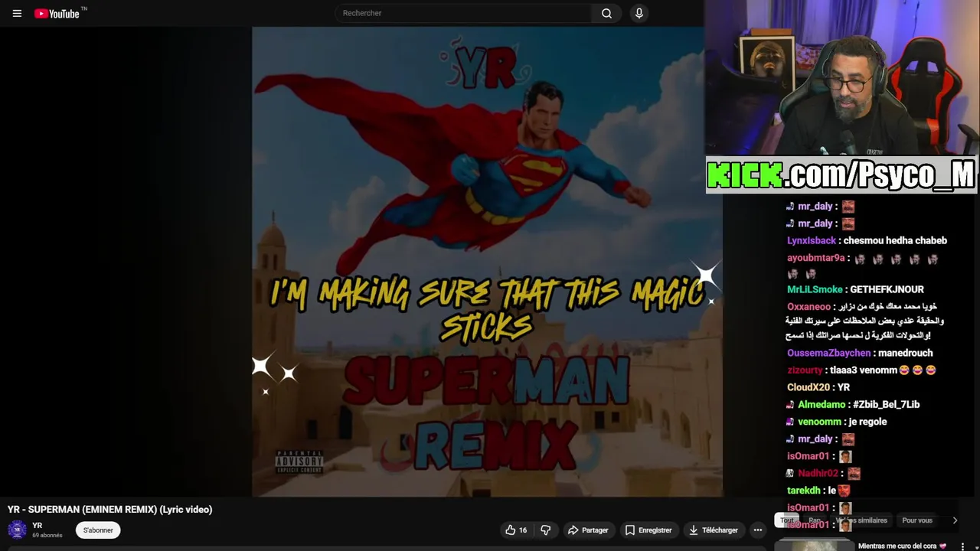Like the video with thumbs-up

(x=517, y=530)
